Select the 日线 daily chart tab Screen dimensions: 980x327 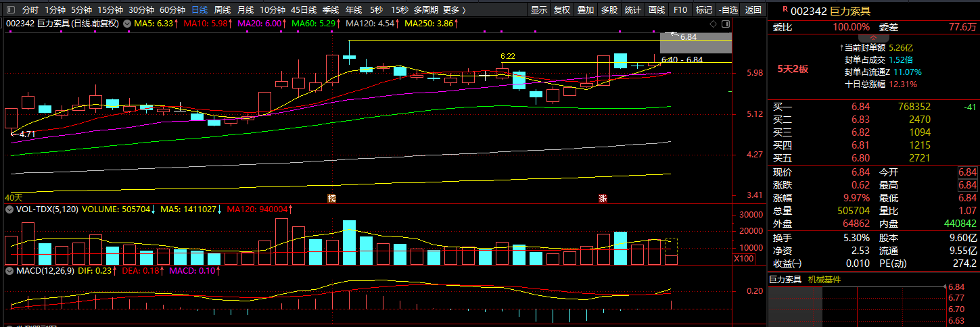coord(200,10)
